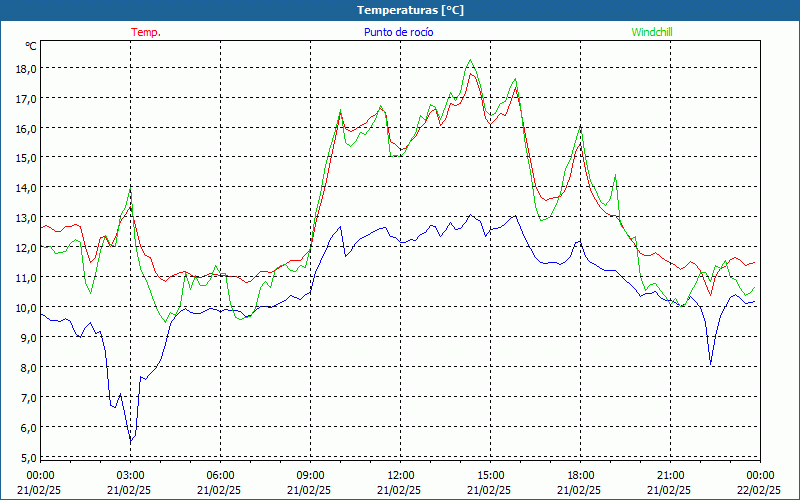Click the '8,0' y-axis value
The width and height of the screenshot is (800, 500).
(28, 367)
